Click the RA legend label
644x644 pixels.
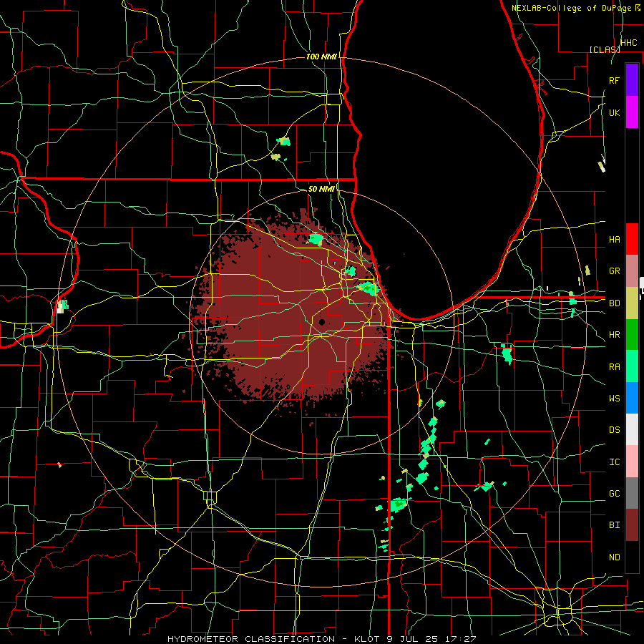pos(615,366)
